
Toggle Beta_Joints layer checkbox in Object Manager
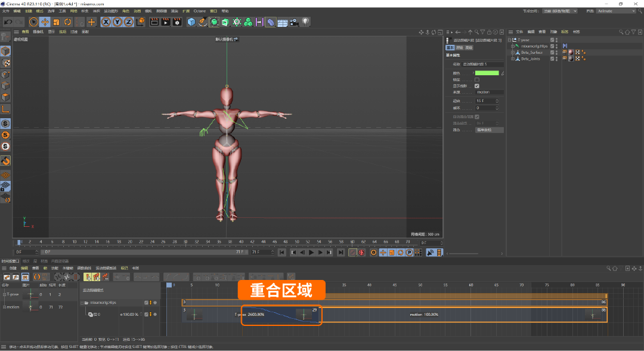click(552, 59)
